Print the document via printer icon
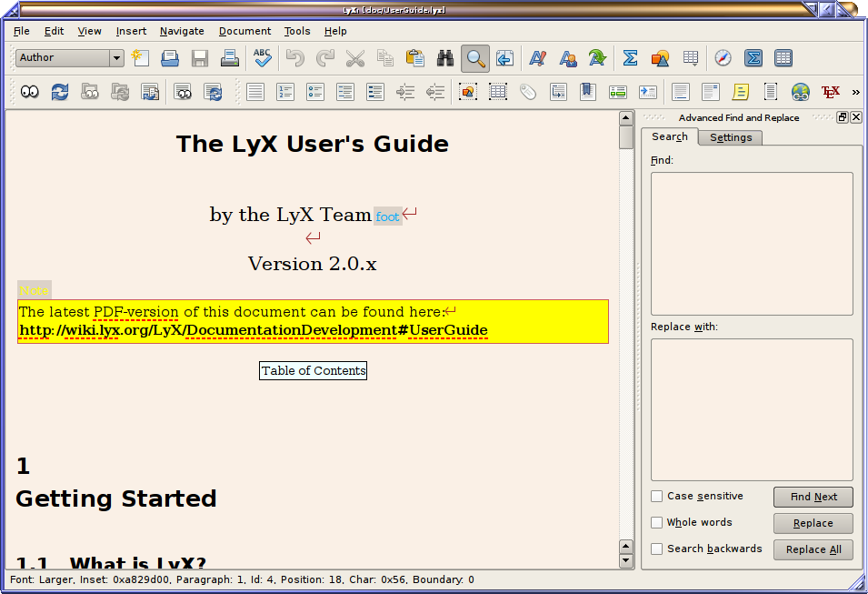This screenshot has height=594, width=868. click(230, 58)
